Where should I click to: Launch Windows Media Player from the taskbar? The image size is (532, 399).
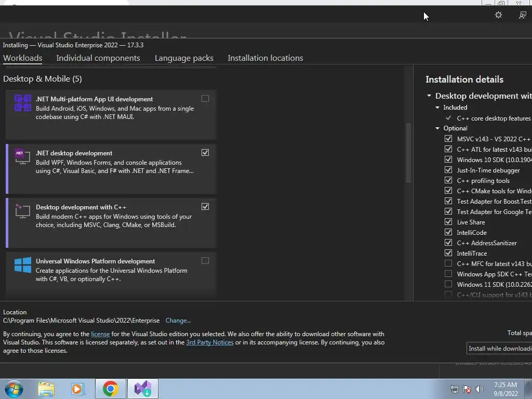pyautogui.click(x=77, y=389)
